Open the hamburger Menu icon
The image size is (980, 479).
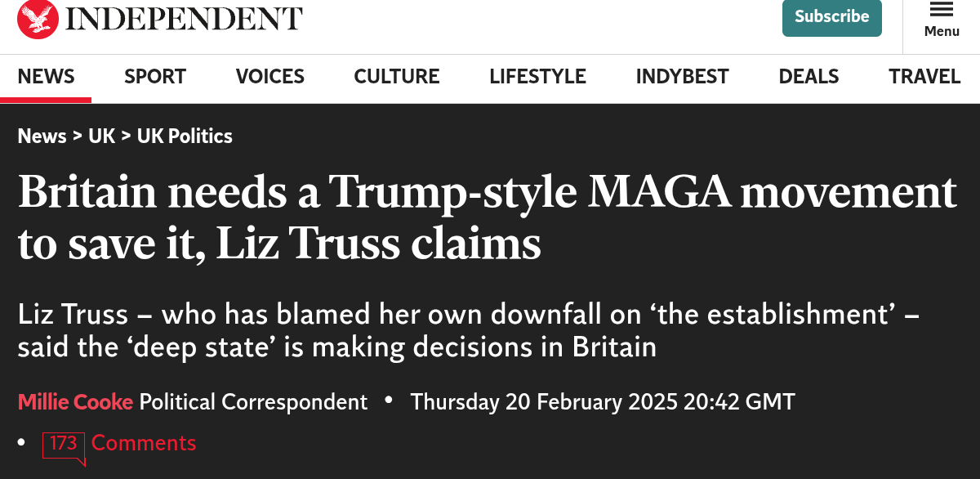942,10
